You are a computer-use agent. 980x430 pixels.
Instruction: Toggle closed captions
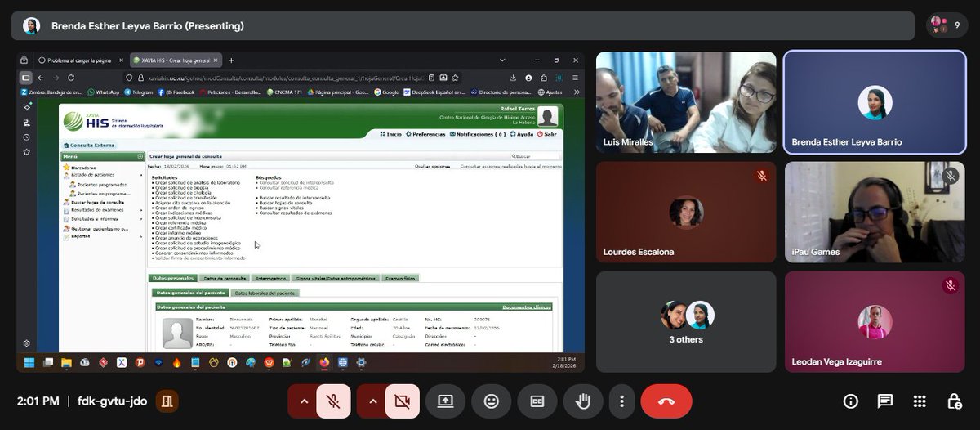point(537,401)
